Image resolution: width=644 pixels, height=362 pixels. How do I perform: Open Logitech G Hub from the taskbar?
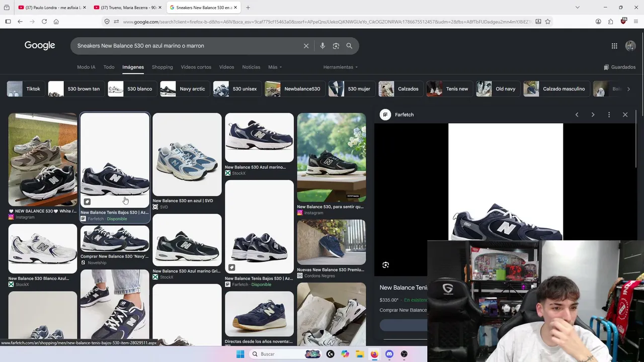(330, 354)
